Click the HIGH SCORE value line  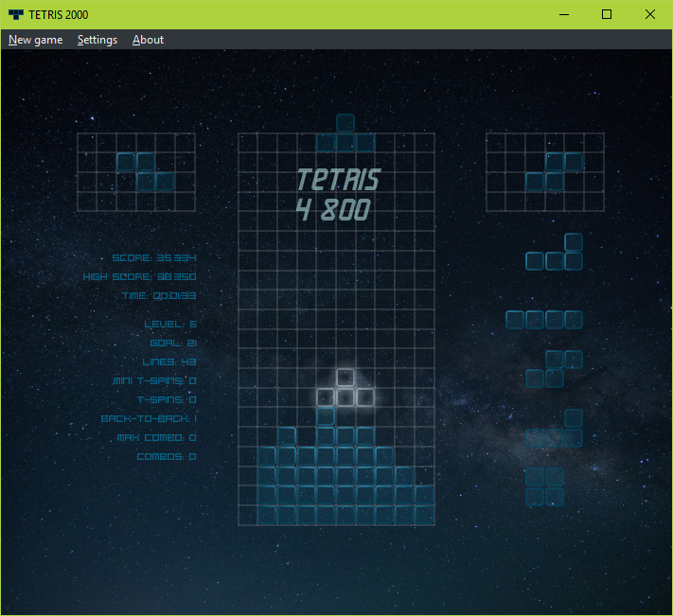[x=139, y=276]
